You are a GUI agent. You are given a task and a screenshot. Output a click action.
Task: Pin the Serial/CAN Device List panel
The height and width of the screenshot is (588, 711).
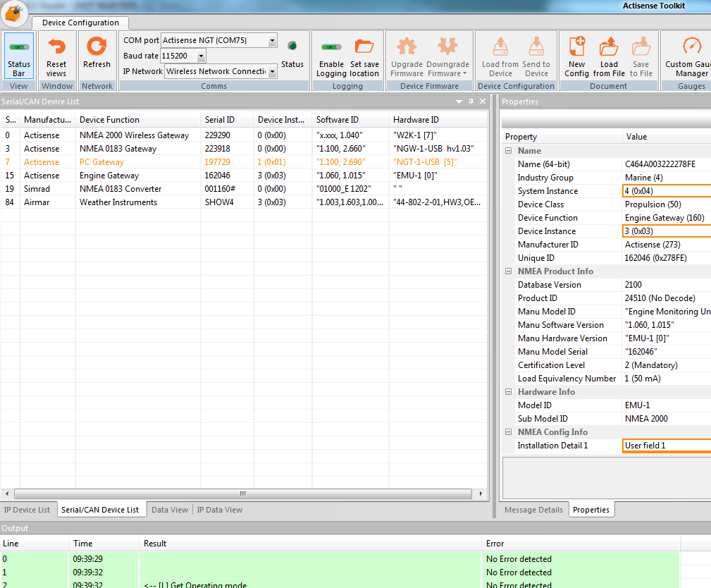471,102
